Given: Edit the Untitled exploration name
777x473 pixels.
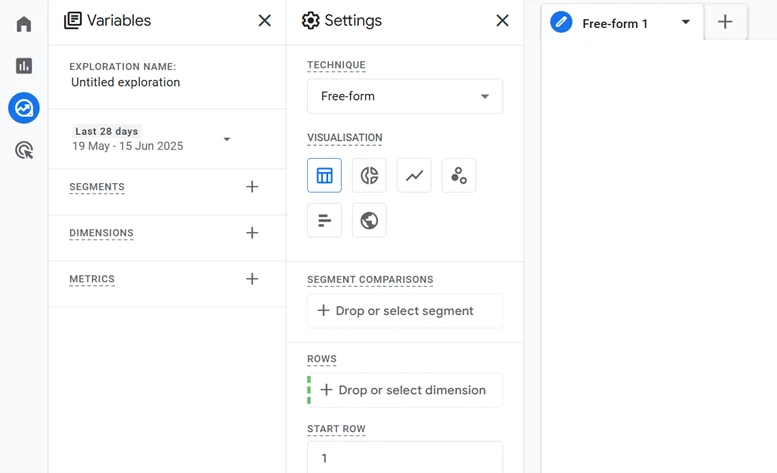Looking at the screenshot, I should pos(125,82).
